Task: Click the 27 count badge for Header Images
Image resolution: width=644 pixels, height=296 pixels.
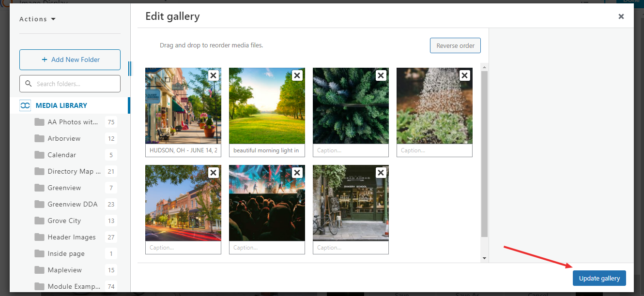Action: [x=111, y=237]
